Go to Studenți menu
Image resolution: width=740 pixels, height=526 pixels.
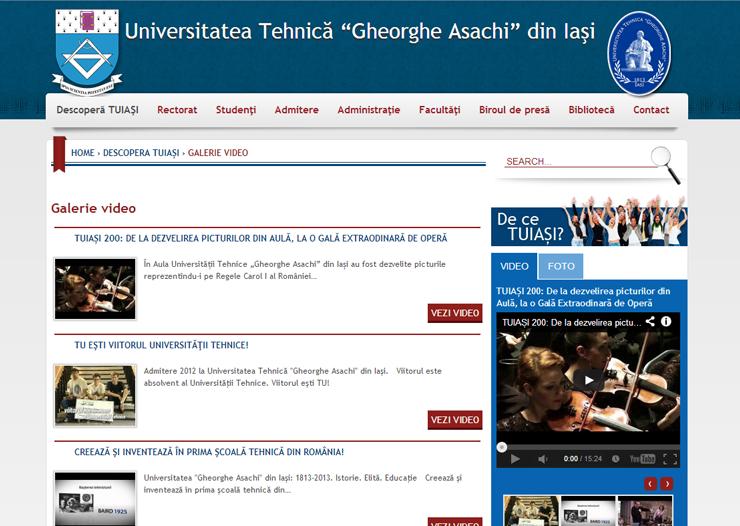[x=236, y=110]
